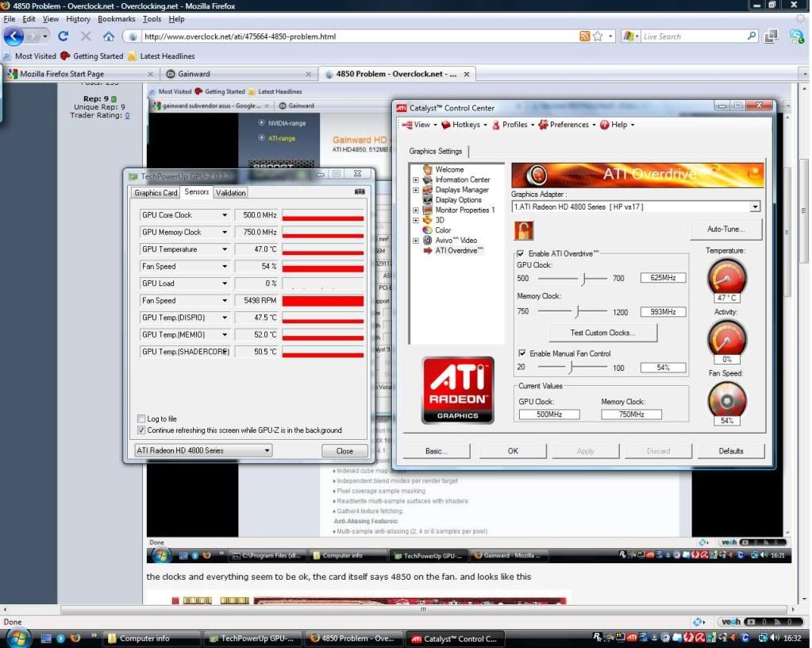Click the Defaults button
Screen dimensions: 812x648
click(731, 450)
